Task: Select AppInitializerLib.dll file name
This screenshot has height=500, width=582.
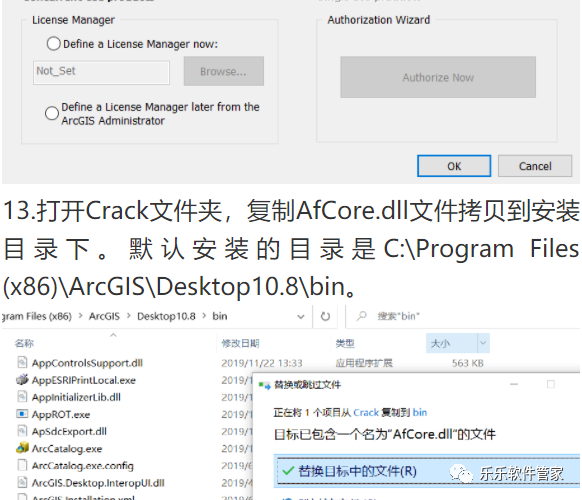Action: coord(76,397)
